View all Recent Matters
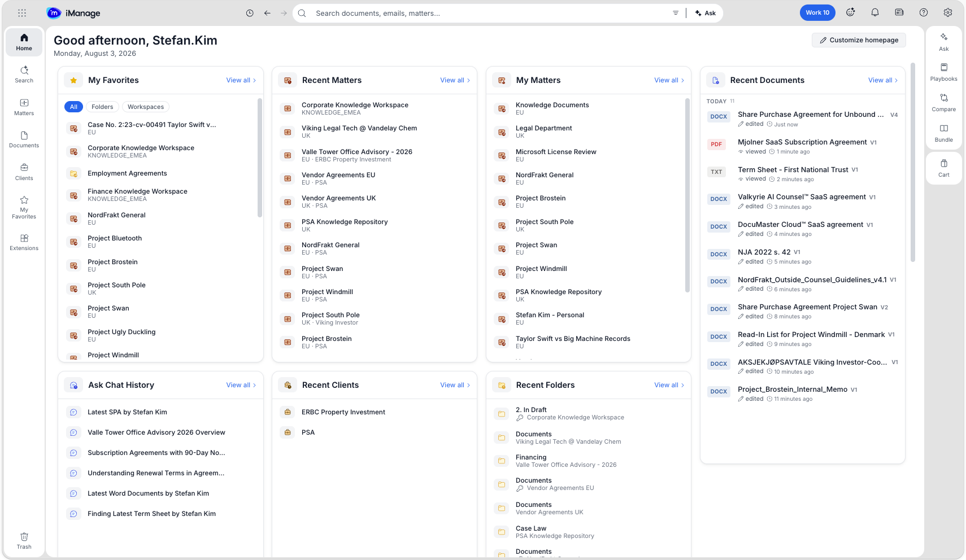This screenshot has height=560, width=966. 455,80
